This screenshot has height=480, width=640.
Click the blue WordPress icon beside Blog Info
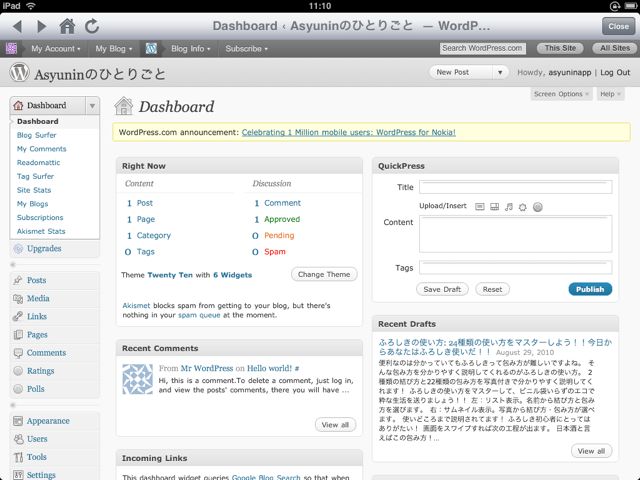pos(151,49)
